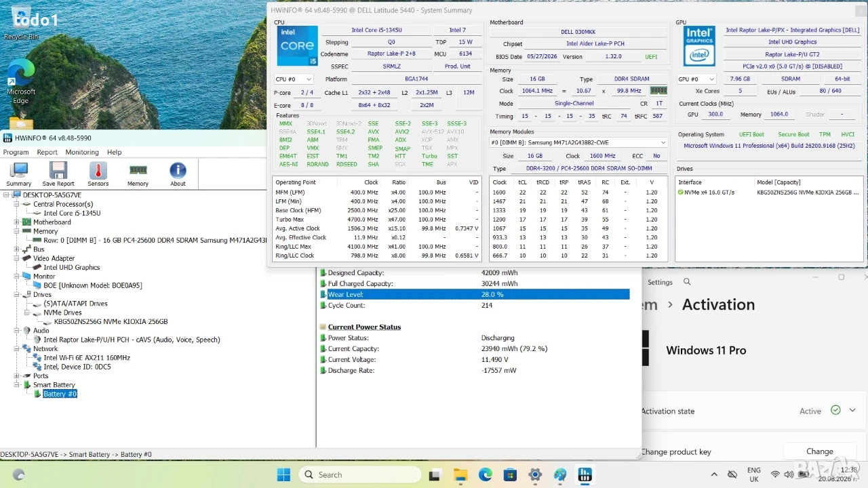Viewport: 868px width, 488px height.
Task: Expand the Activation state chevron
Action: pyautogui.click(x=852, y=410)
